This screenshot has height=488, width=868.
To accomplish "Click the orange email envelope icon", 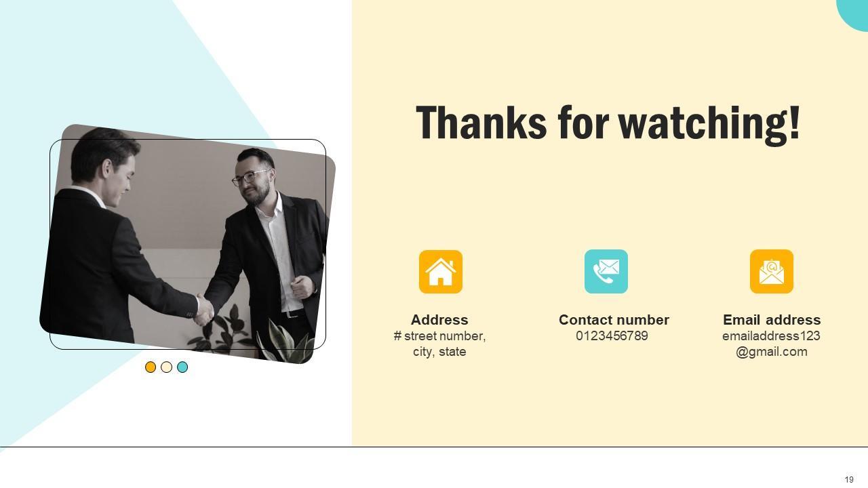I will 772,272.
